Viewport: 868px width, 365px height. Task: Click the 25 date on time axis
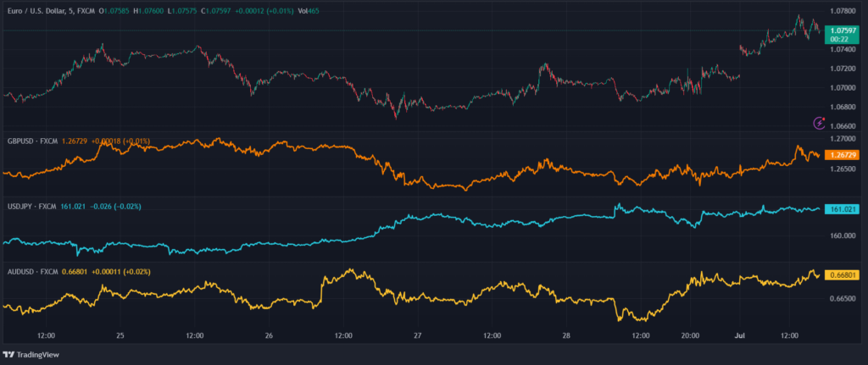coord(120,335)
